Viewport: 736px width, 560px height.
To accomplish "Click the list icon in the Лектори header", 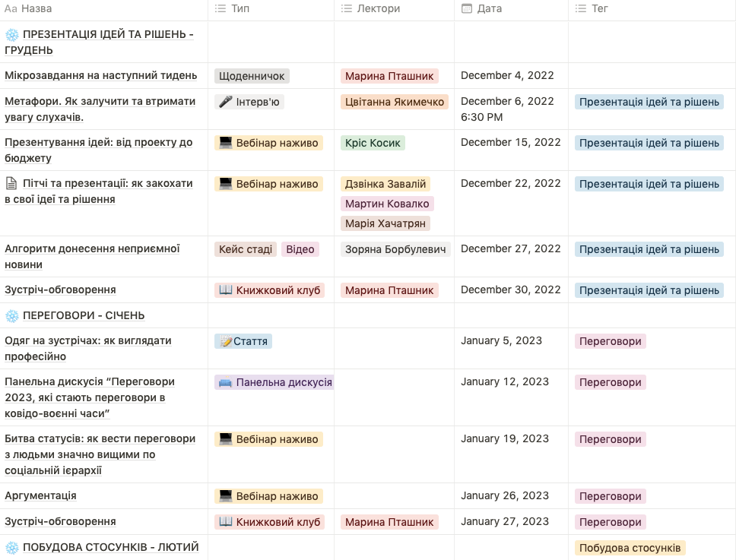I will tap(348, 8).
